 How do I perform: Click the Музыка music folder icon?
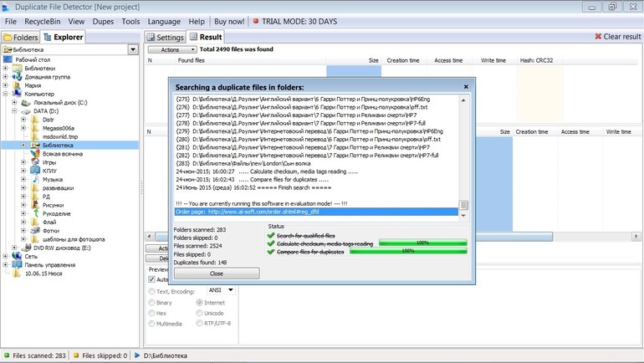[x=35, y=180]
